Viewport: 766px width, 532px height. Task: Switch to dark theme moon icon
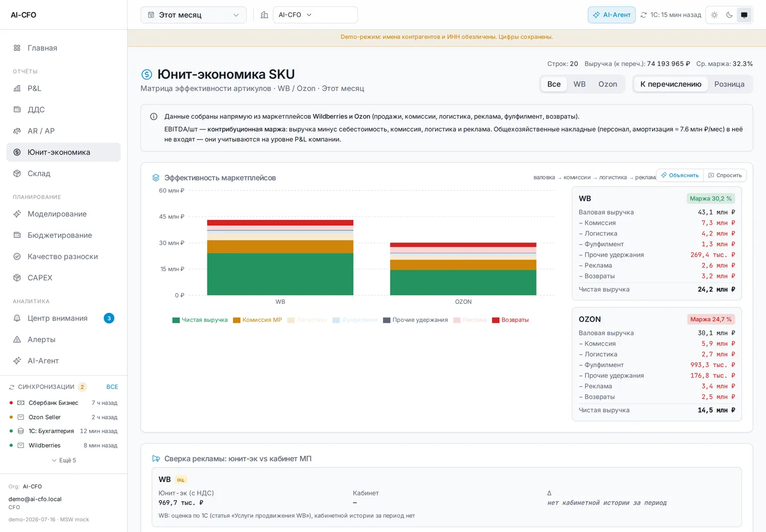pos(729,15)
